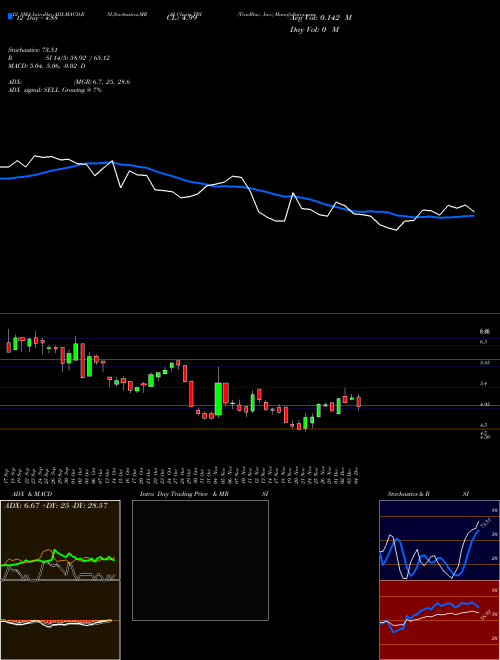Open the blue Stochastics chart panel
The image size is (500, 660).
click(x=439, y=540)
